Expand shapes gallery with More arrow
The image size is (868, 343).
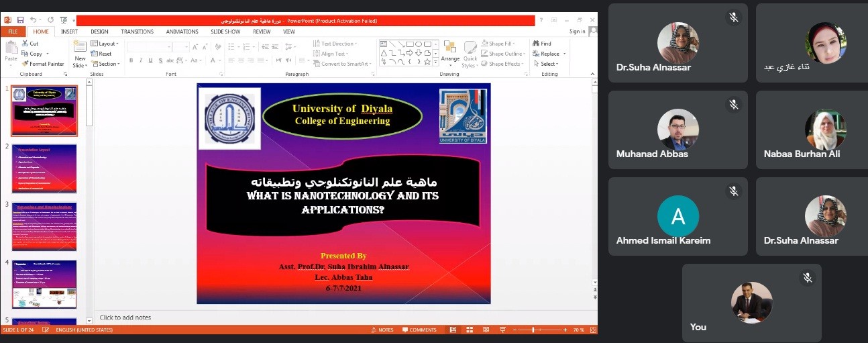click(435, 62)
